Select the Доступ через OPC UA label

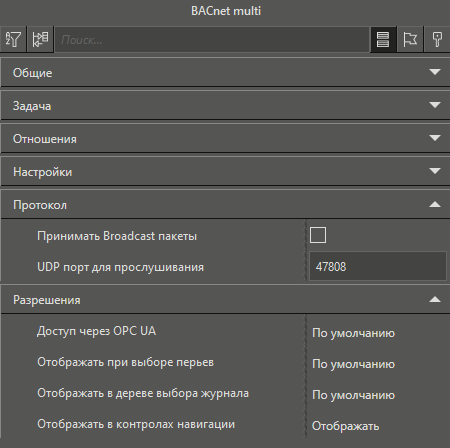coord(96,331)
